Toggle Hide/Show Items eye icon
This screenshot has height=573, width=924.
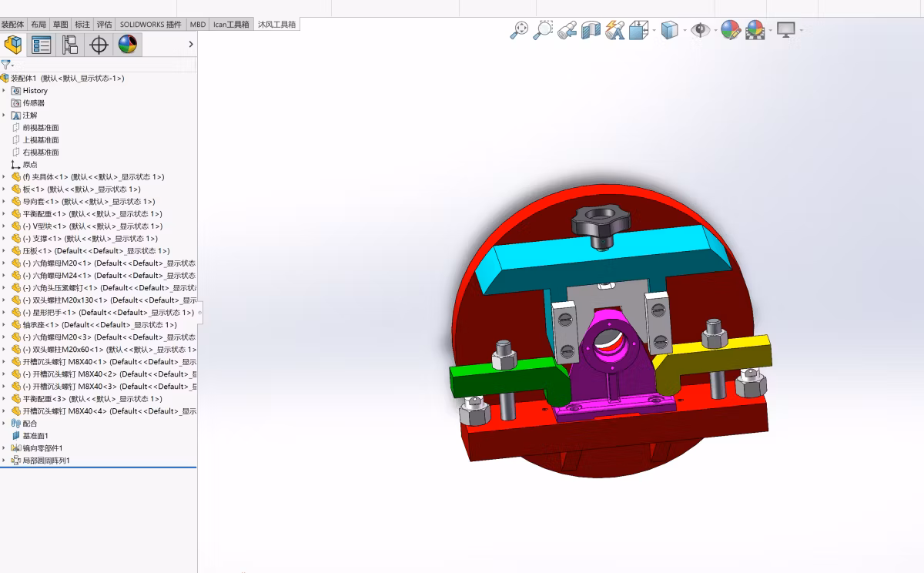[x=700, y=30]
